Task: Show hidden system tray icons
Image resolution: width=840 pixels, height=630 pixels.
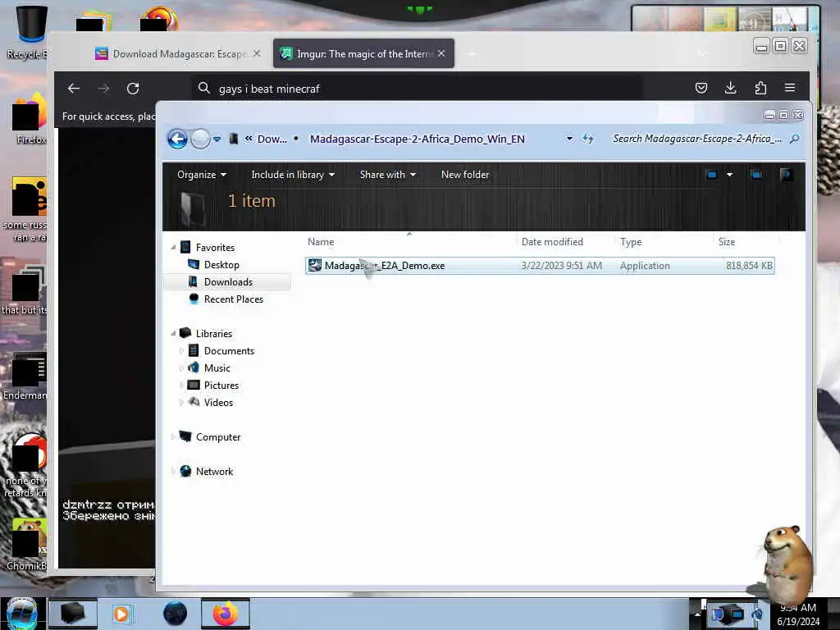Action: tap(697, 614)
